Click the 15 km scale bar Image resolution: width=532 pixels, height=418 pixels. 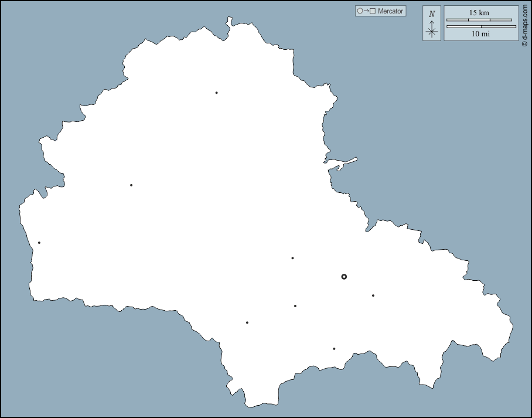point(480,20)
